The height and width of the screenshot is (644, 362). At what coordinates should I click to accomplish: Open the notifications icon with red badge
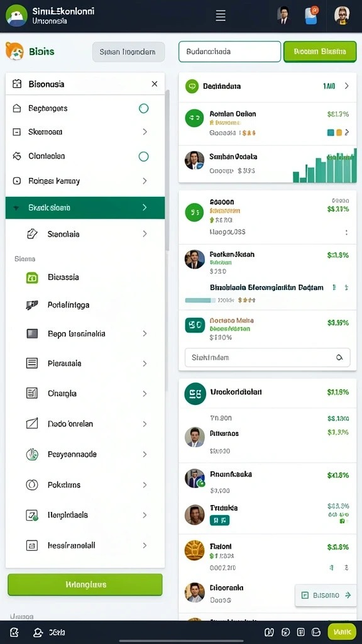pos(312,15)
